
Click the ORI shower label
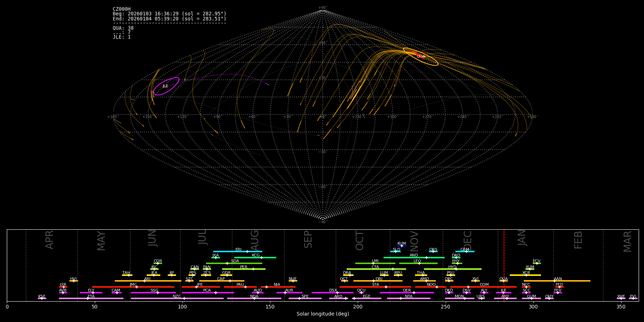click(379, 279)
